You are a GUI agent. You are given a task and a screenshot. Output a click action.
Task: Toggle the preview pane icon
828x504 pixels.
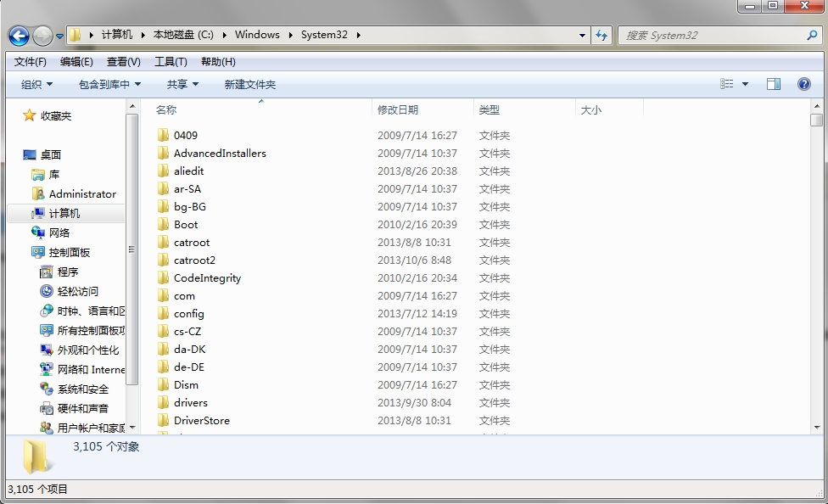click(x=773, y=84)
